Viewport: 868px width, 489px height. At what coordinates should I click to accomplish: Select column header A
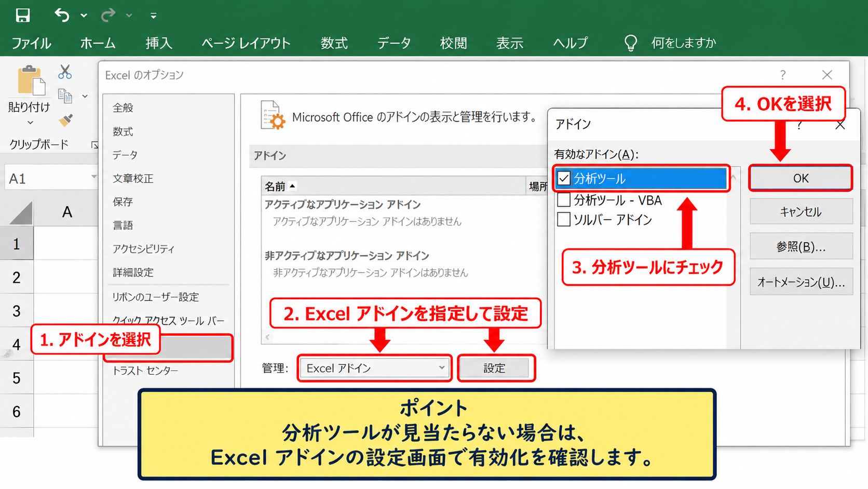pos(66,212)
